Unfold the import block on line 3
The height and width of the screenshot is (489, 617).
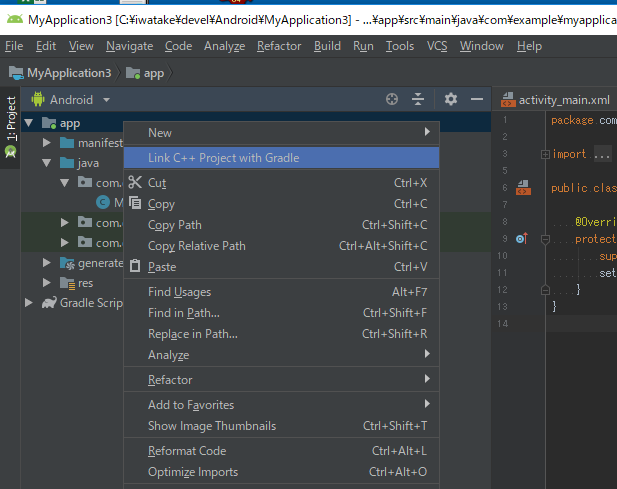(x=545, y=154)
